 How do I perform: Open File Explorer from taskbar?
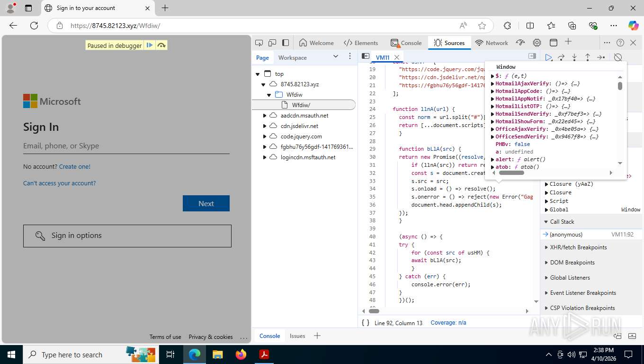tap(217, 354)
